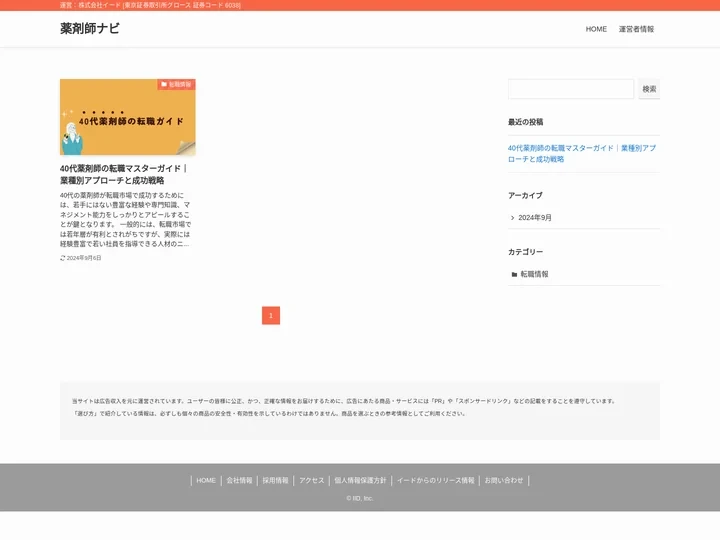Focus the sidebar search text field
Image resolution: width=720 pixels, height=540 pixels.
[x=570, y=89]
